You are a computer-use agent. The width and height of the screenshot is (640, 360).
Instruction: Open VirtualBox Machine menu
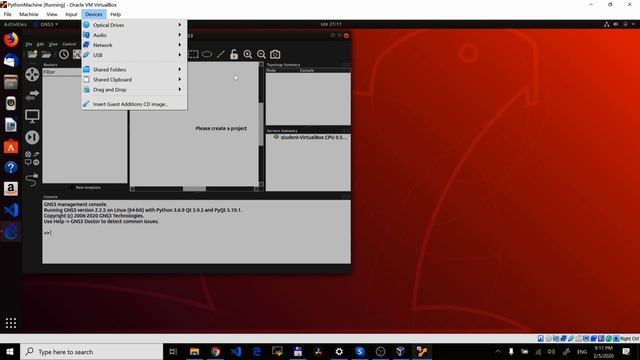[x=29, y=14]
